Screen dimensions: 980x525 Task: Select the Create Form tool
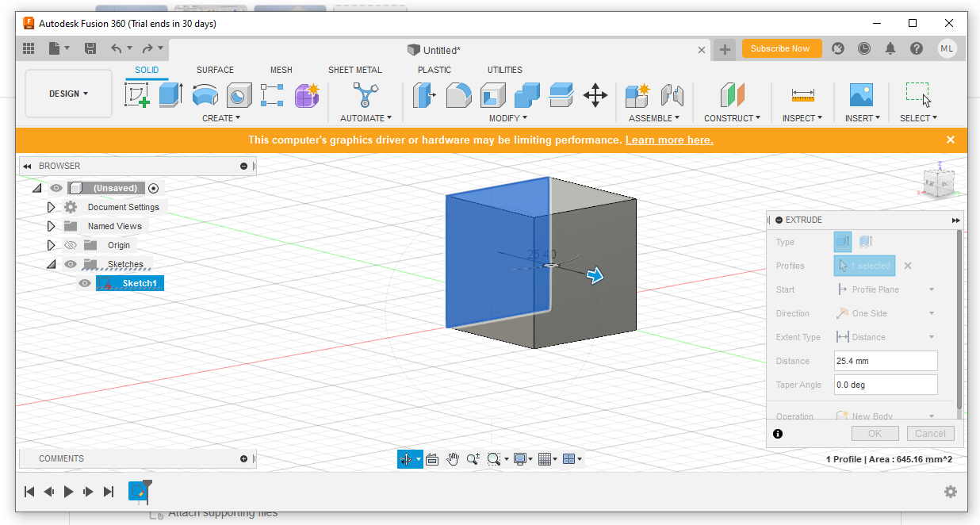(x=307, y=95)
